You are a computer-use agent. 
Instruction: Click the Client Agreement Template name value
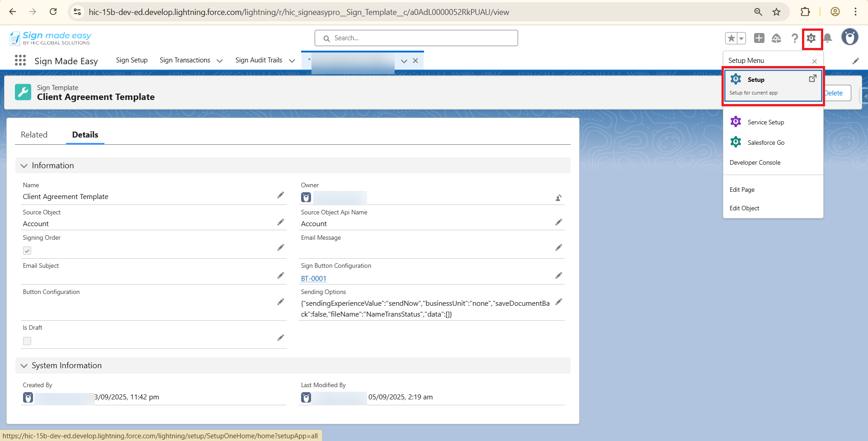point(66,197)
